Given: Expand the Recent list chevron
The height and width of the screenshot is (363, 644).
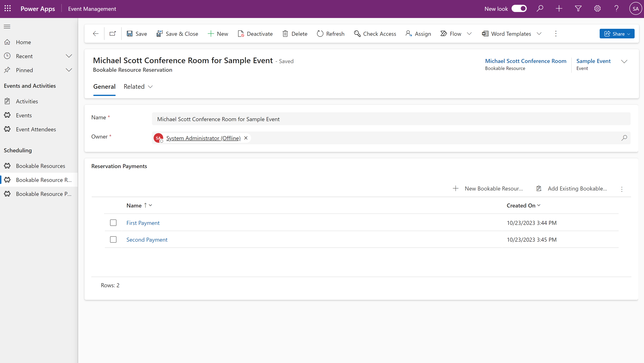Looking at the screenshot, I should click(x=69, y=56).
